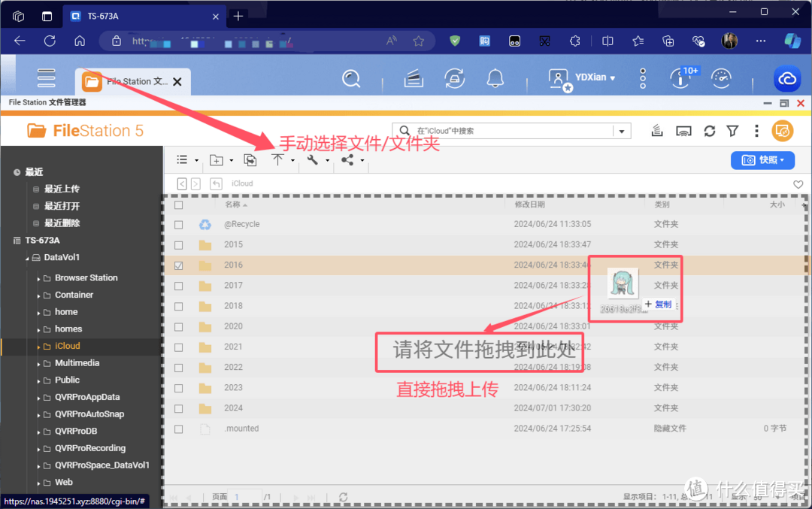Switch to the File Station taskbar tab
This screenshot has width=812, height=509.
coord(133,82)
